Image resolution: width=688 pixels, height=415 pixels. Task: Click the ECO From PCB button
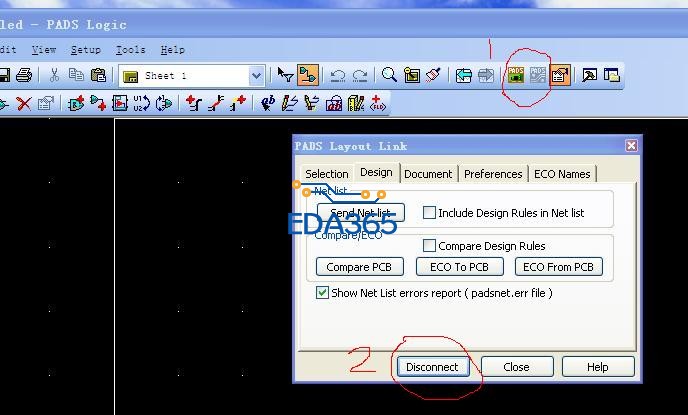tap(559, 267)
